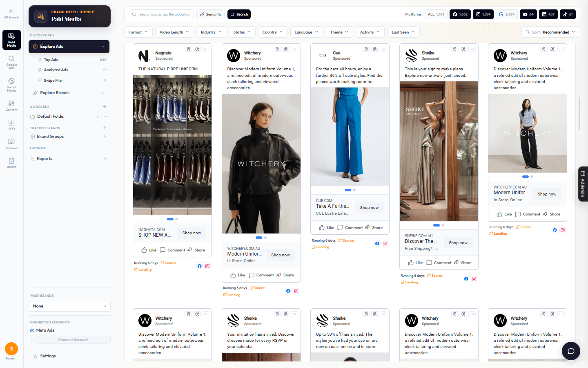Open Source link under Sheike ad

pos(435,276)
